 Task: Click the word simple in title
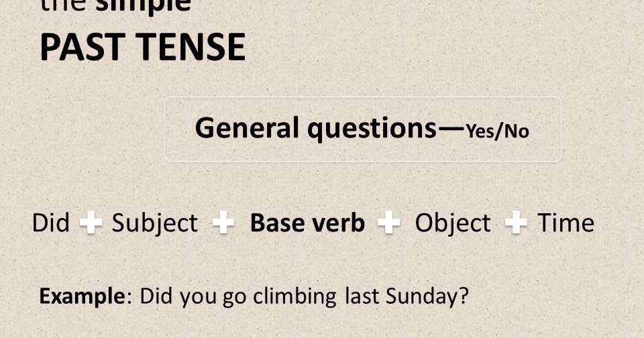(x=144, y=6)
